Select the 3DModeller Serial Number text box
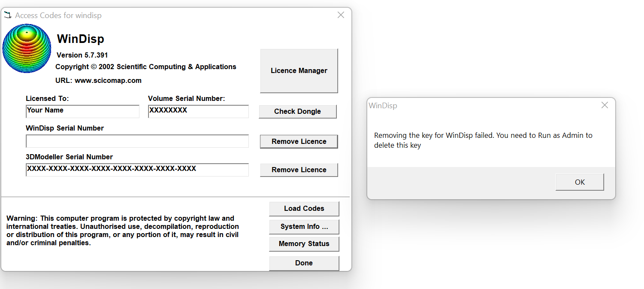The height and width of the screenshot is (289, 644). (x=137, y=170)
